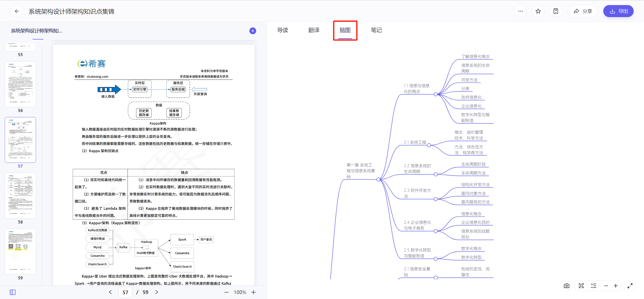
Task: Collapse the 2.1 系统工程 node
Action: tap(429, 145)
